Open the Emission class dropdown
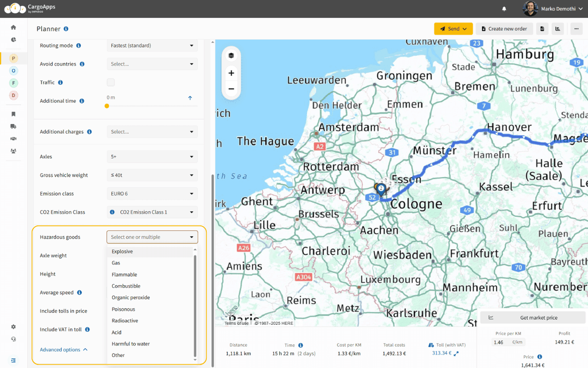 point(152,193)
